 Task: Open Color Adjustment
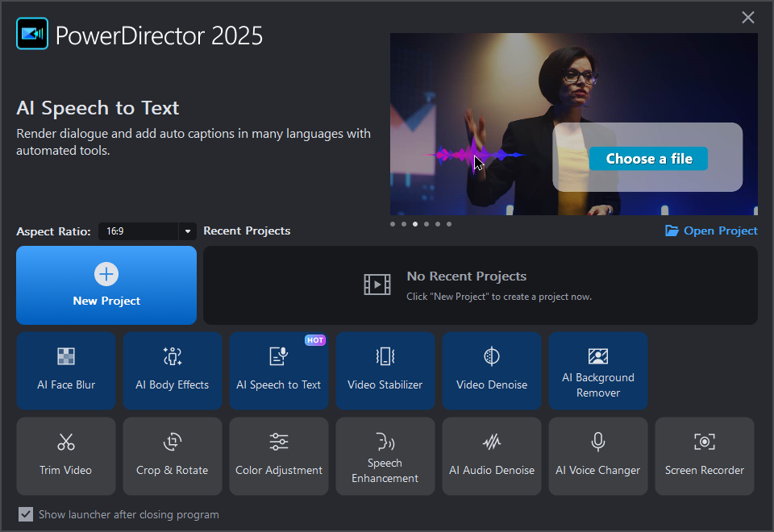tap(279, 456)
